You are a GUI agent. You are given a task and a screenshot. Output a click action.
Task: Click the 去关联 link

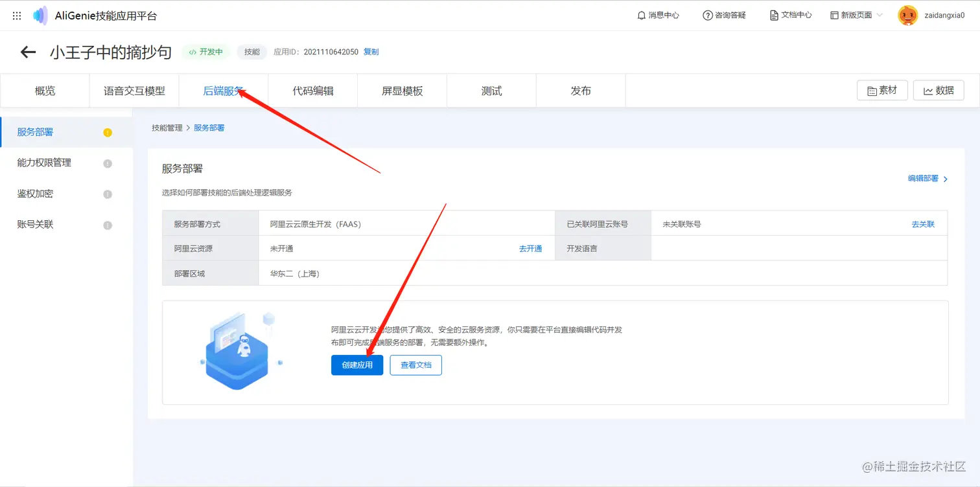click(923, 224)
